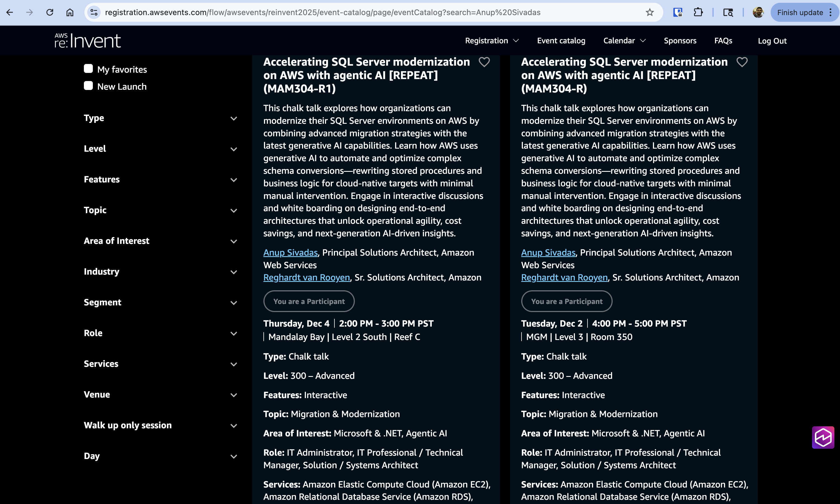Image resolution: width=840 pixels, height=504 pixels.
Task: Click You are a Participant on Tuesday session
Action: tap(566, 301)
